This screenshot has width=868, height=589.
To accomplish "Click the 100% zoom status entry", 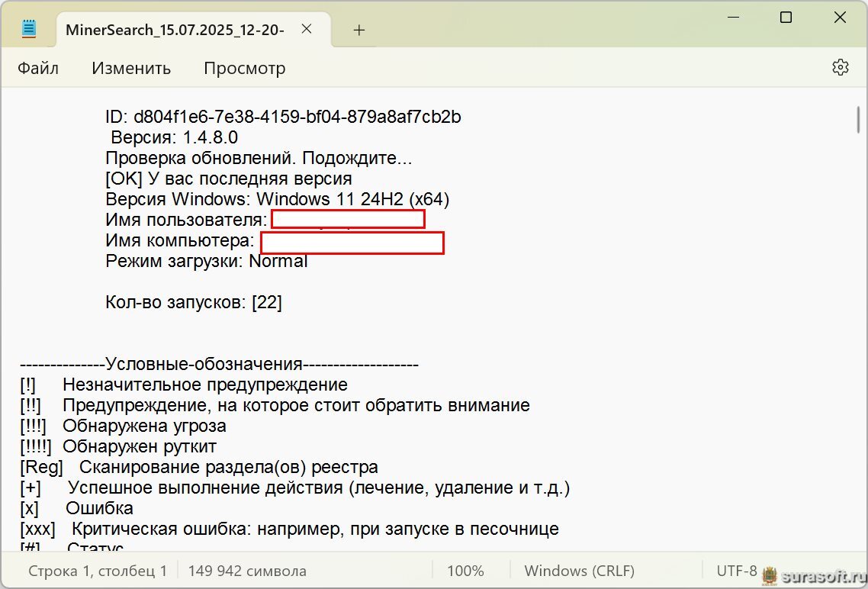I will pos(465,571).
